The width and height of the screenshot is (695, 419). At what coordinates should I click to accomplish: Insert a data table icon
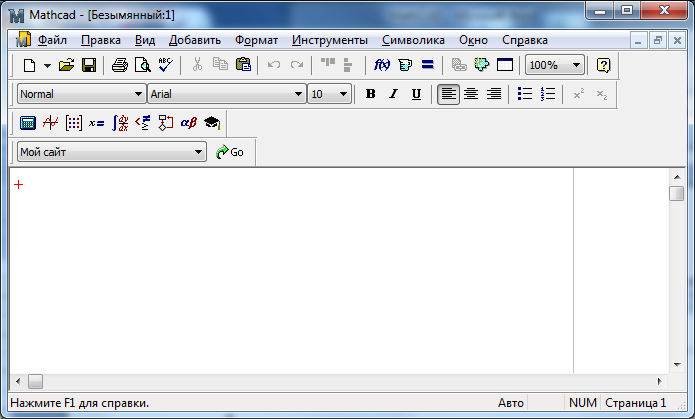coord(505,65)
